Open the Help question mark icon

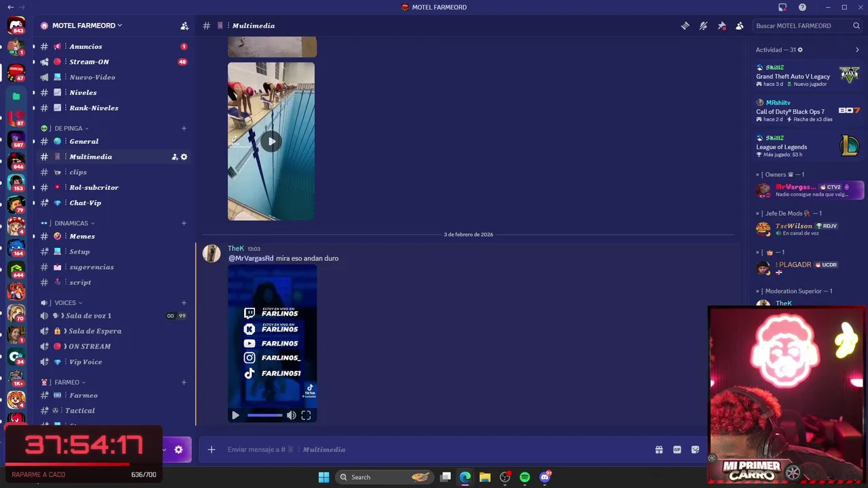pos(802,7)
